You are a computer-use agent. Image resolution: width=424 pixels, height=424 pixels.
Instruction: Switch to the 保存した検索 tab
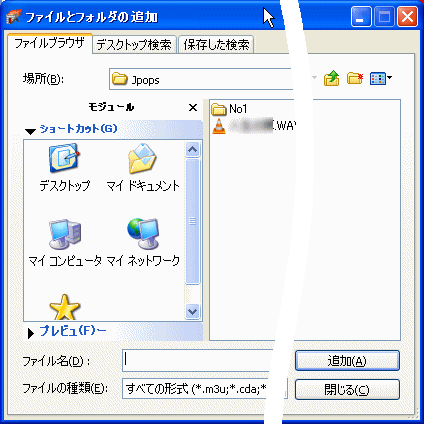pyautogui.click(x=216, y=44)
